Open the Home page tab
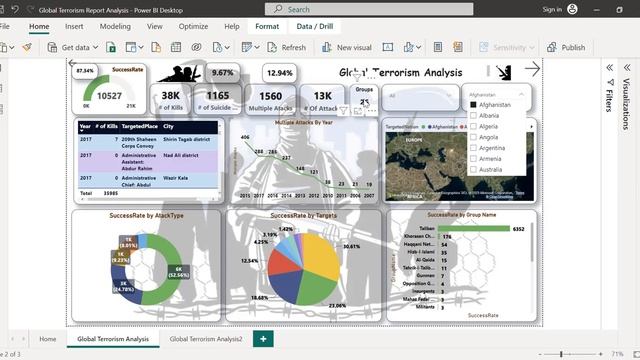 tap(48, 339)
